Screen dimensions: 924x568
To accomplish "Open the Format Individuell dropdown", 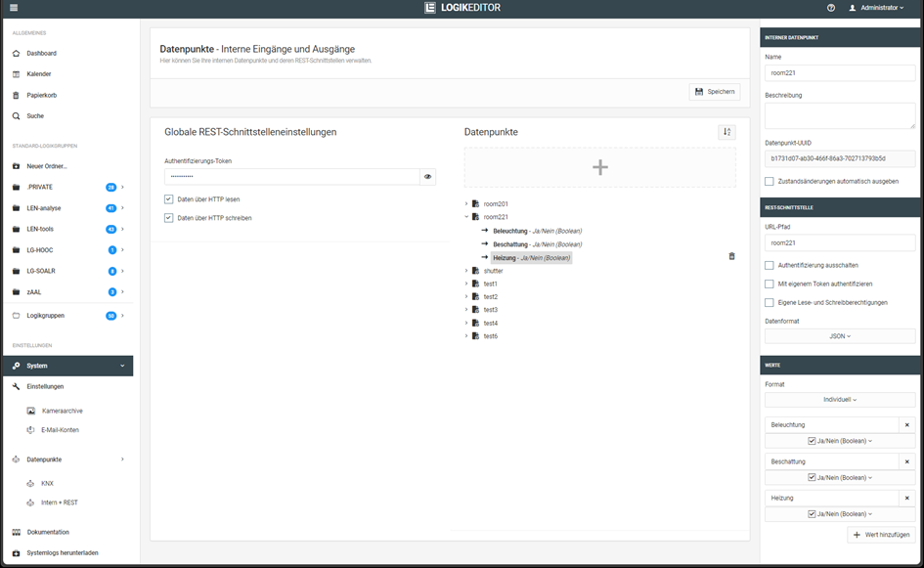I will coord(840,400).
